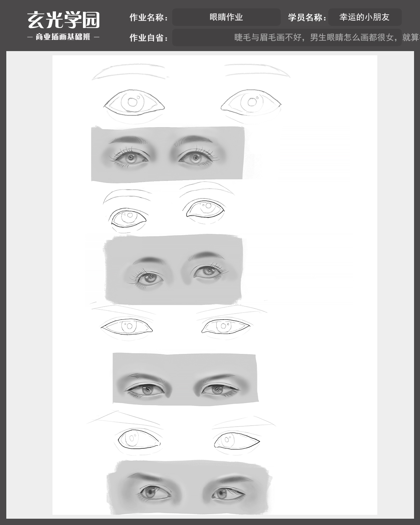The image size is (420, 525).
Task: Click the 商业插画基础班 subtitle text
Action: coord(63,37)
